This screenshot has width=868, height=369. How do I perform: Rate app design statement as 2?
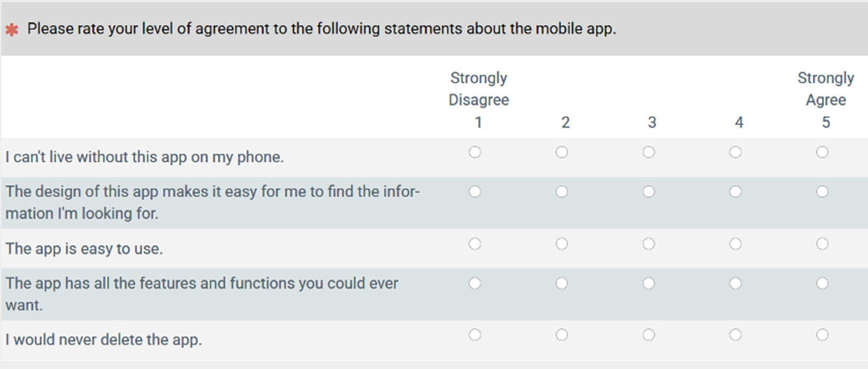coord(562,192)
